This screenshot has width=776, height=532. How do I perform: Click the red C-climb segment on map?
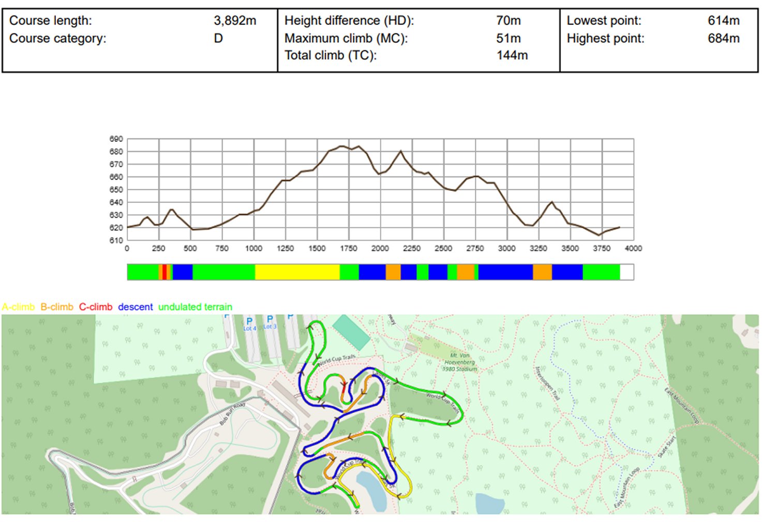pyautogui.click(x=344, y=389)
